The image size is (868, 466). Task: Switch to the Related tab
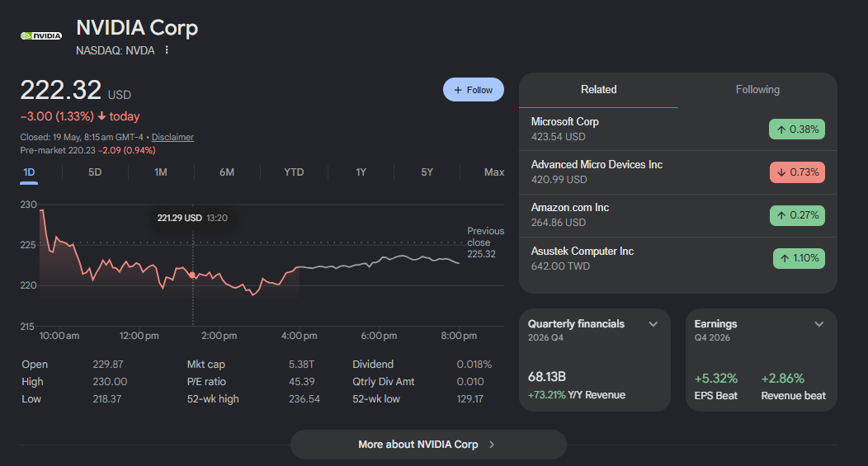[x=598, y=90]
